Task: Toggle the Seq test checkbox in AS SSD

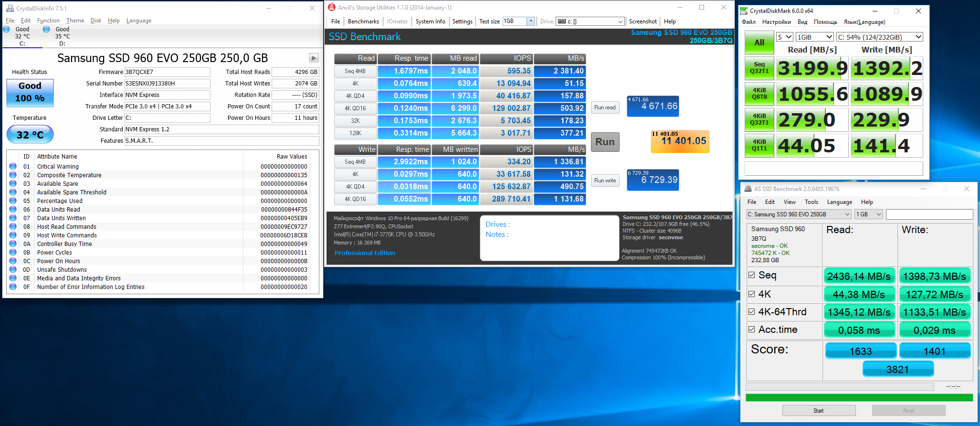Action: tap(752, 275)
